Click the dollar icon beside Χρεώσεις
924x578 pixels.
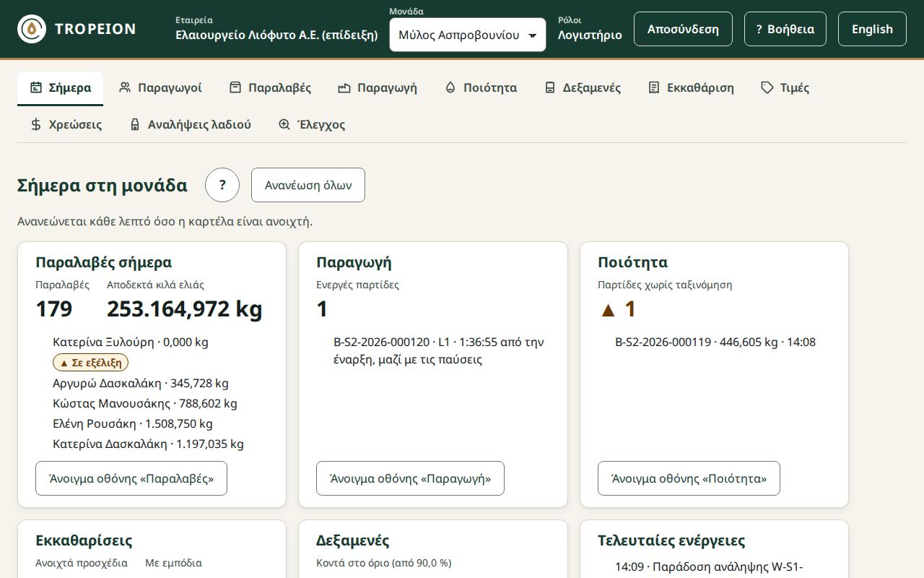pyautogui.click(x=36, y=124)
